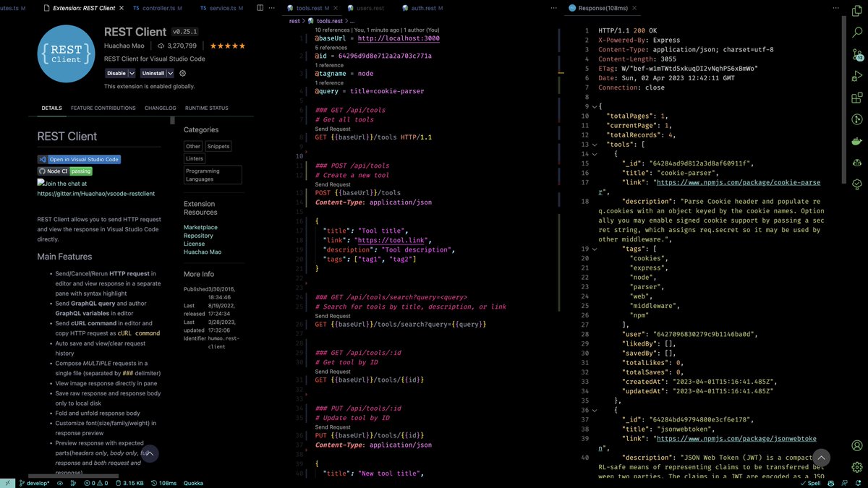Open the Uninstall button dropdown arrow
The width and height of the screenshot is (868, 488).
point(171,73)
